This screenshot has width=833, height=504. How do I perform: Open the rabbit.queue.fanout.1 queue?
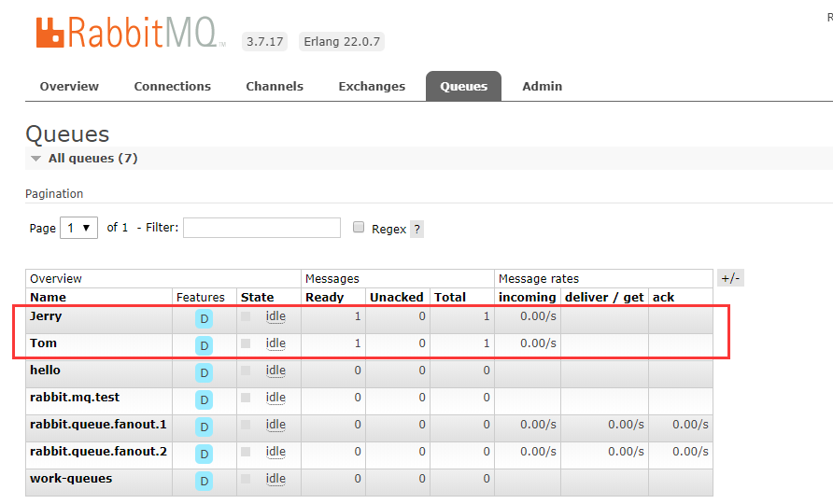(x=98, y=425)
